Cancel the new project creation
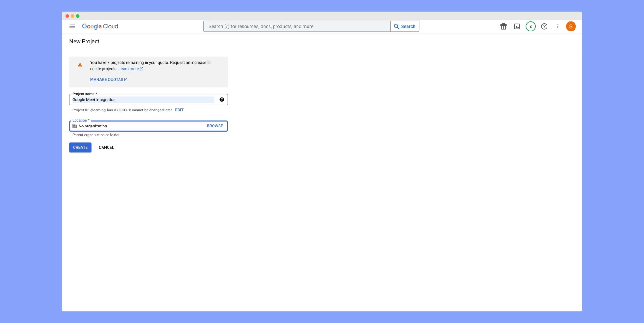 106,147
